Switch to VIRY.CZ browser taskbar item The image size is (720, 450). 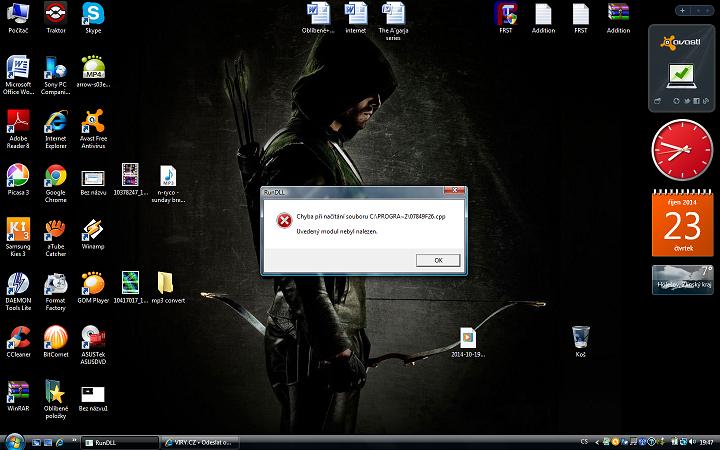(200, 441)
